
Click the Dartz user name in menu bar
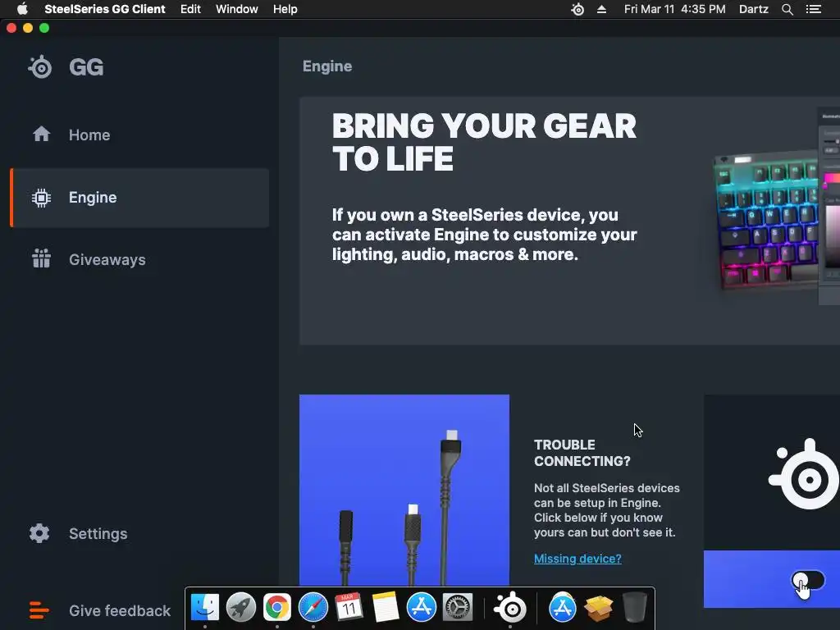(753, 9)
